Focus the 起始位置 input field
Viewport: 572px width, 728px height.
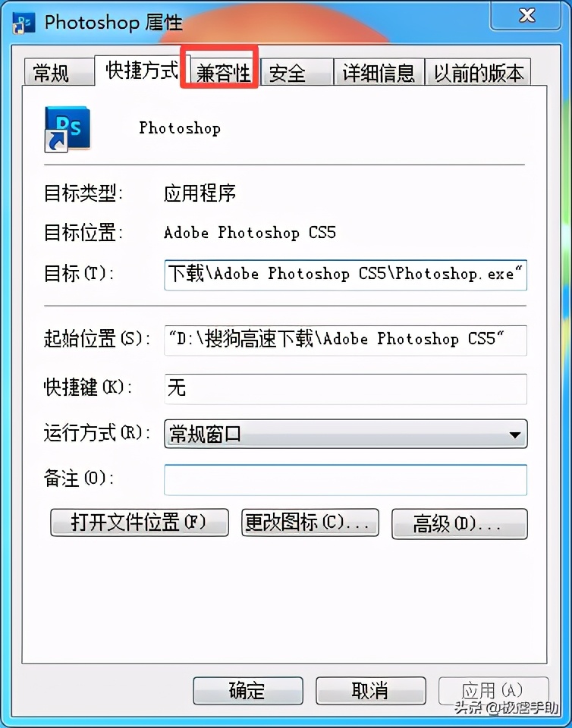(345, 340)
